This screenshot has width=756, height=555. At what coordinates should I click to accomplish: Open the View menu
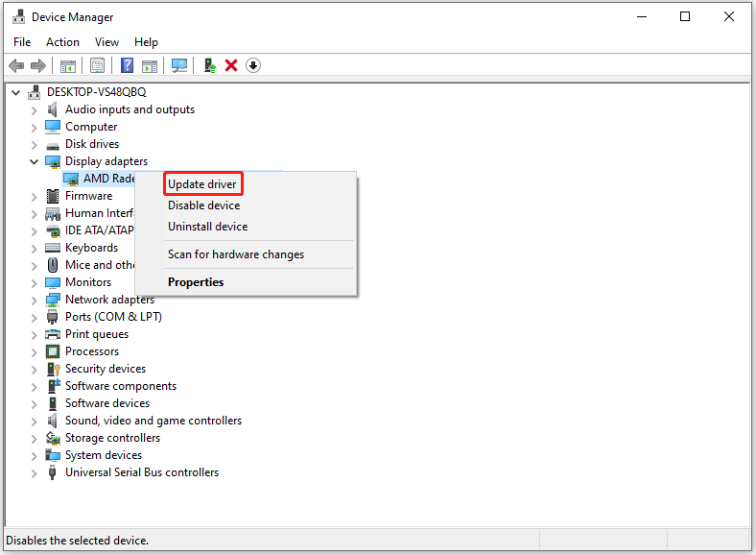coord(107,42)
